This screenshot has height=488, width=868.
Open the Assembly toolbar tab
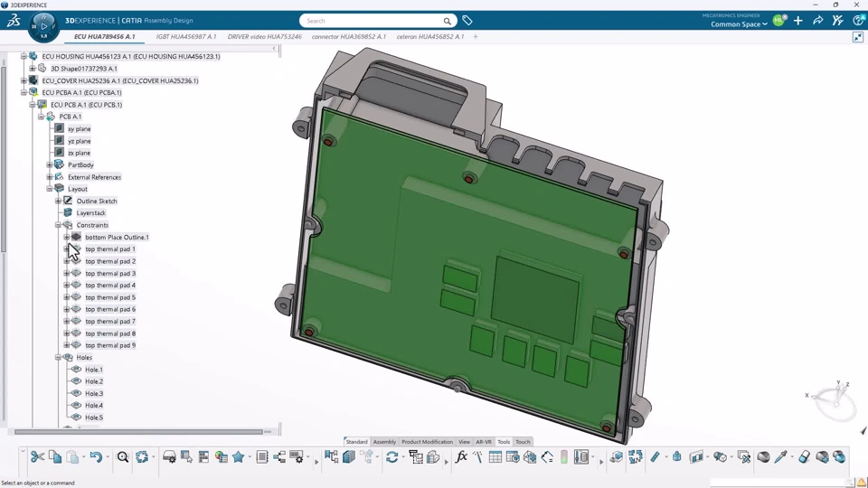[x=384, y=442]
